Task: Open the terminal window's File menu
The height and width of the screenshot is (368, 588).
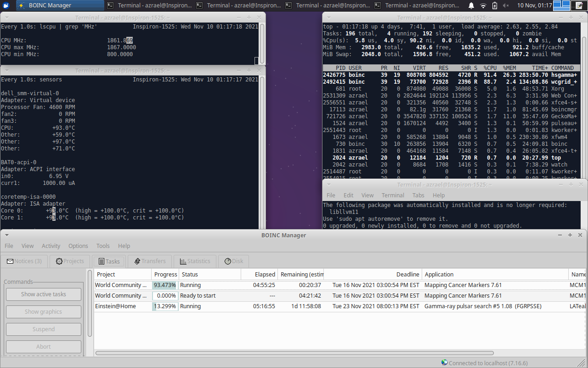Action: tap(331, 195)
